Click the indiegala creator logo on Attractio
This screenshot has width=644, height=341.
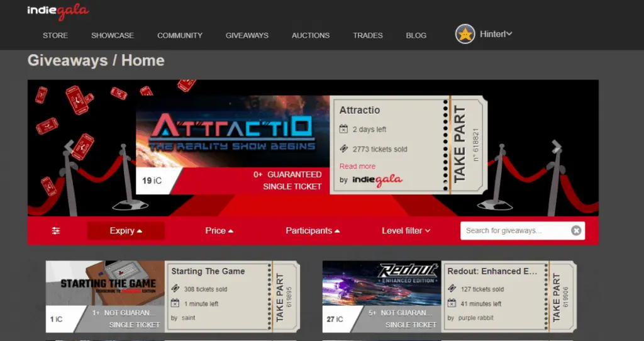point(377,180)
